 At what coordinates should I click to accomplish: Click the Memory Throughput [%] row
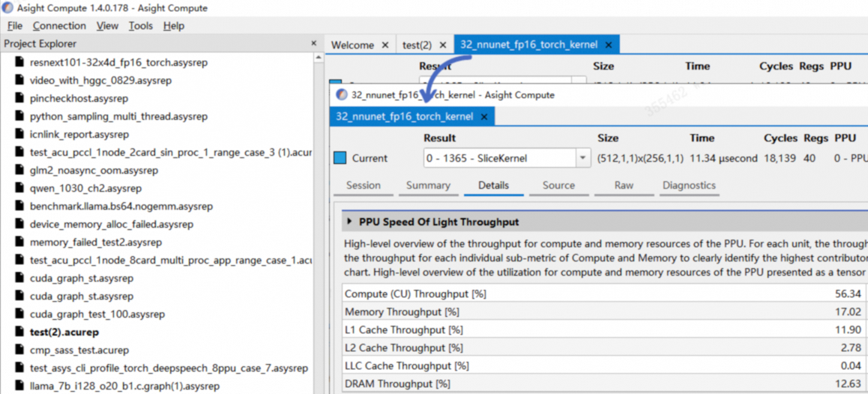coord(604,312)
